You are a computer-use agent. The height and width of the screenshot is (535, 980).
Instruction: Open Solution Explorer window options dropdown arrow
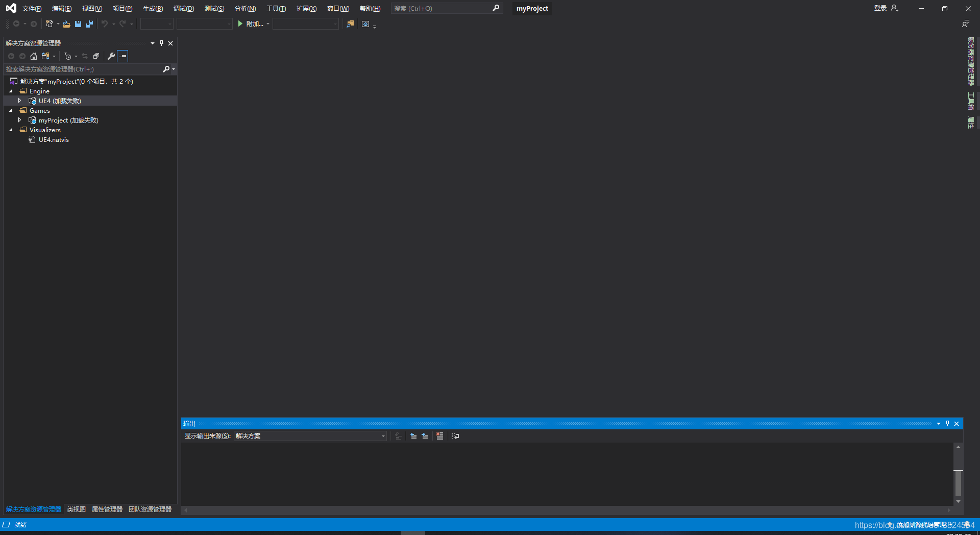(152, 43)
